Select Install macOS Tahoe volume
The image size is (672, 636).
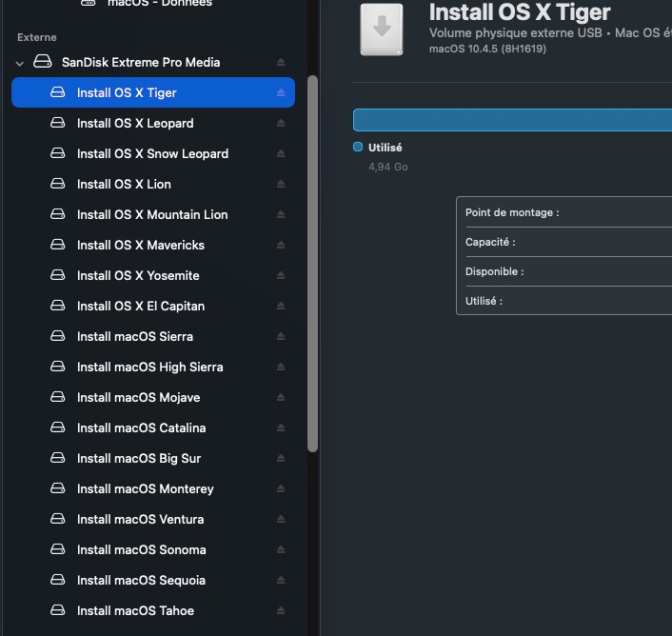[153, 610]
